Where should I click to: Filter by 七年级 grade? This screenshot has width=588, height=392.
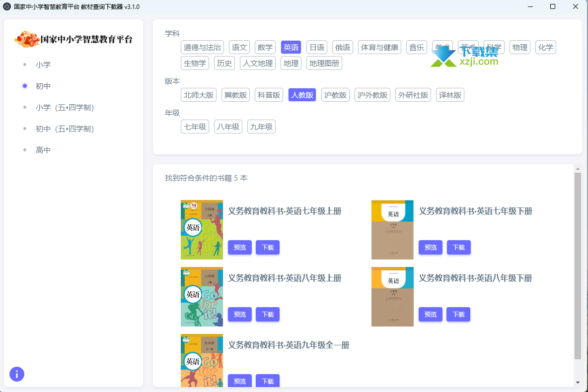click(195, 127)
